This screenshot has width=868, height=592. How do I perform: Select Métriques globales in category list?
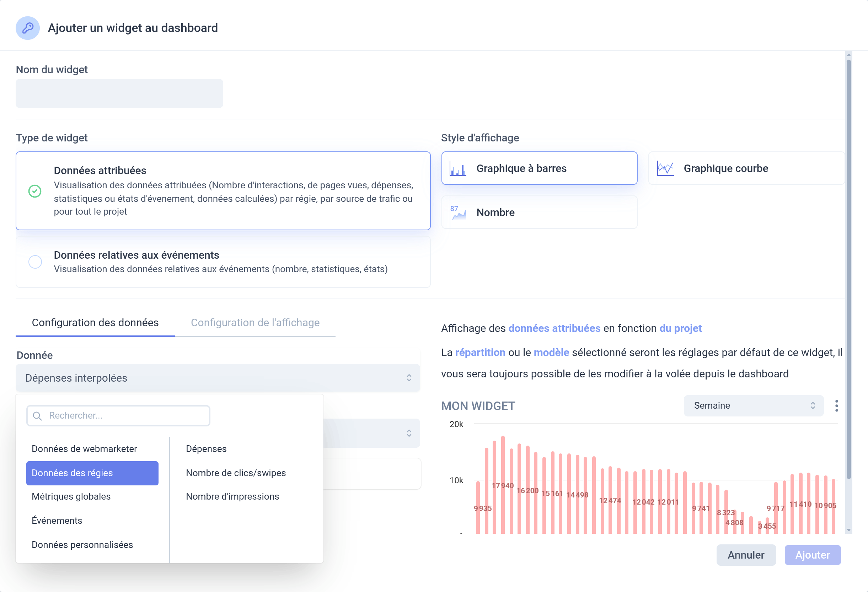click(x=71, y=496)
